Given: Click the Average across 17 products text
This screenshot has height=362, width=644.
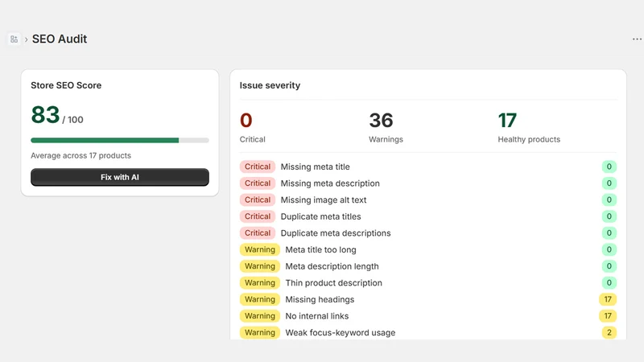Looking at the screenshot, I should point(81,155).
